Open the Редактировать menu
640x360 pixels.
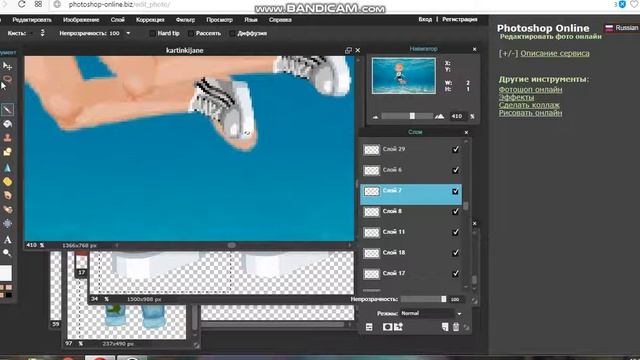click(x=32, y=20)
